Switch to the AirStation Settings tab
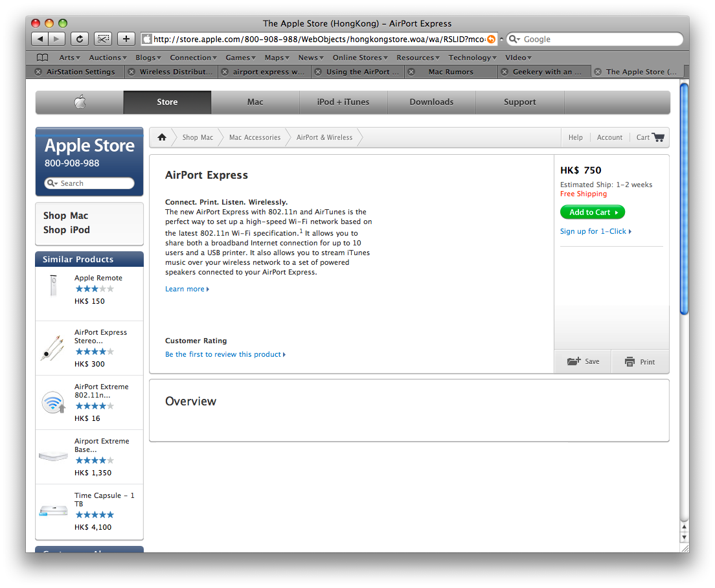The image size is (715, 588). pos(81,72)
